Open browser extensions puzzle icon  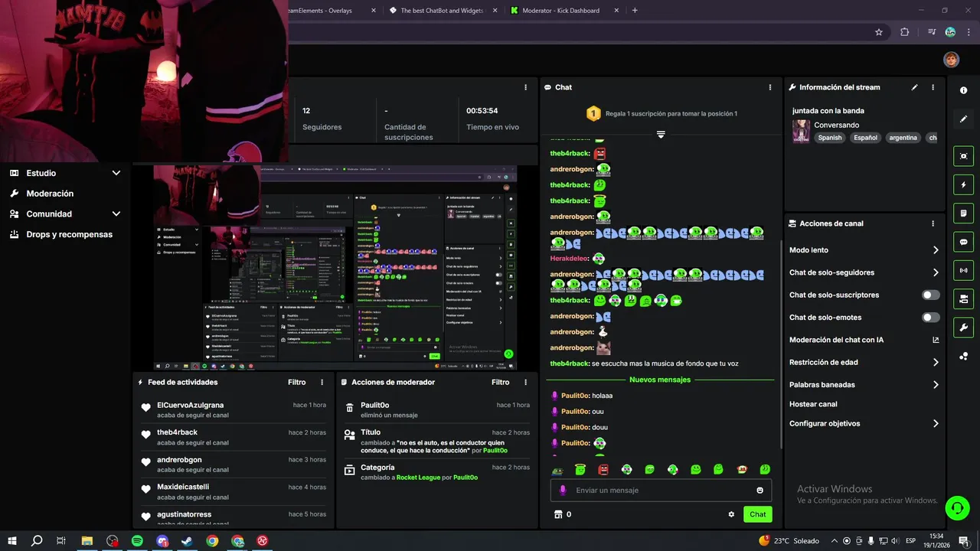pos(905,32)
